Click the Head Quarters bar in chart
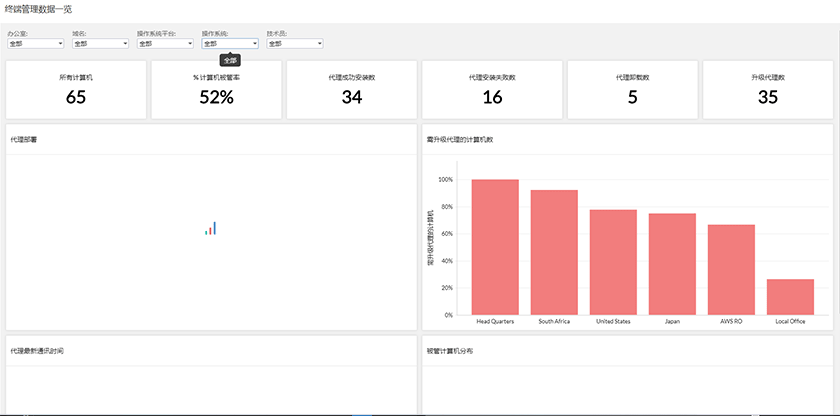 495,247
